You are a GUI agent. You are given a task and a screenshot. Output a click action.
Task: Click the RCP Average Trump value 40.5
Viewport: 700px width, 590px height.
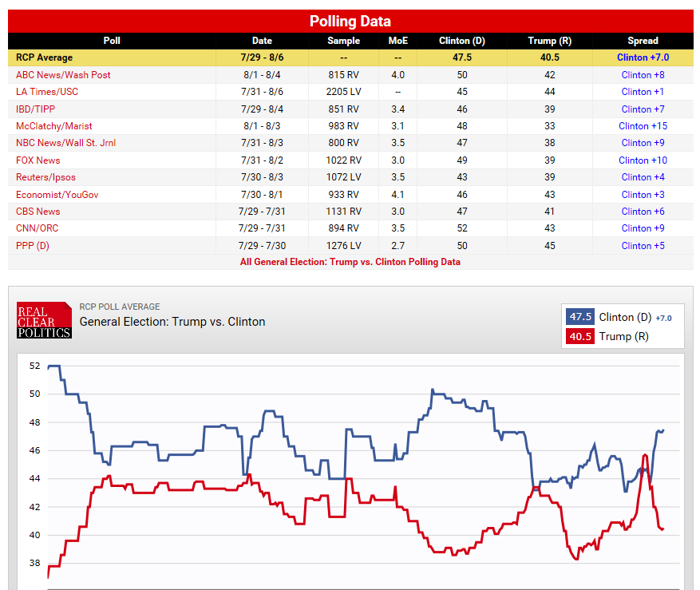pos(550,57)
